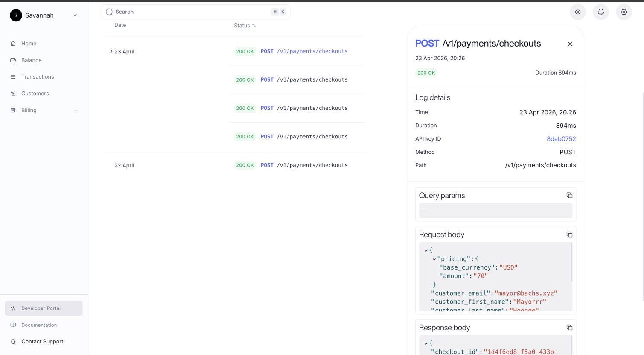Click the Transactions list icon
This screenshot has width=644, height=355.
[13, 77]
